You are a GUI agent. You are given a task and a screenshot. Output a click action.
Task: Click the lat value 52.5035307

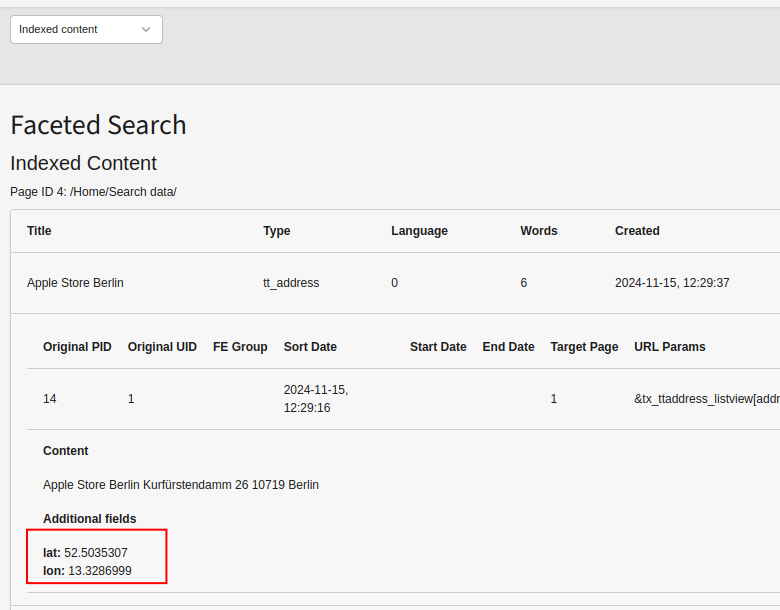pyautogui.click(x=96, y=553)
